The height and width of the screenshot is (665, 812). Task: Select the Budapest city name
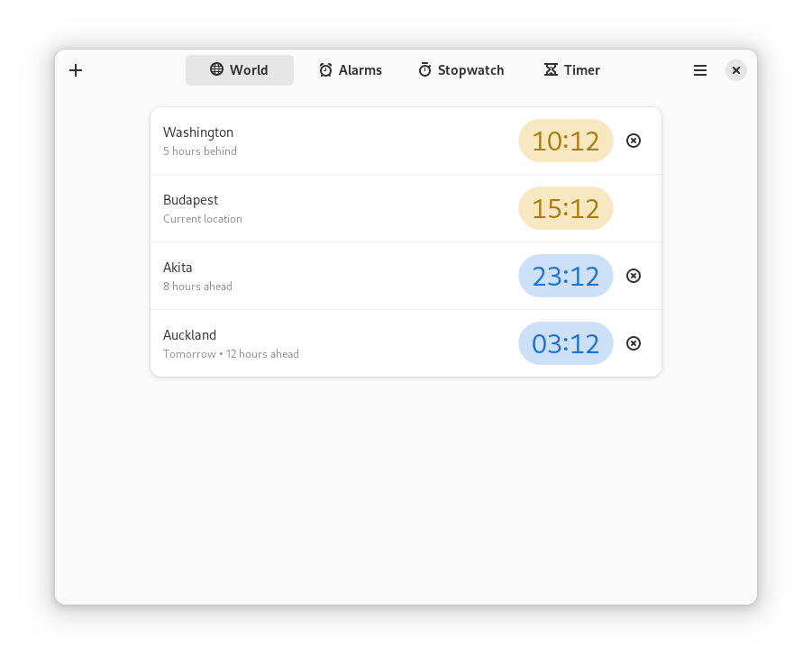coord(190,200)
